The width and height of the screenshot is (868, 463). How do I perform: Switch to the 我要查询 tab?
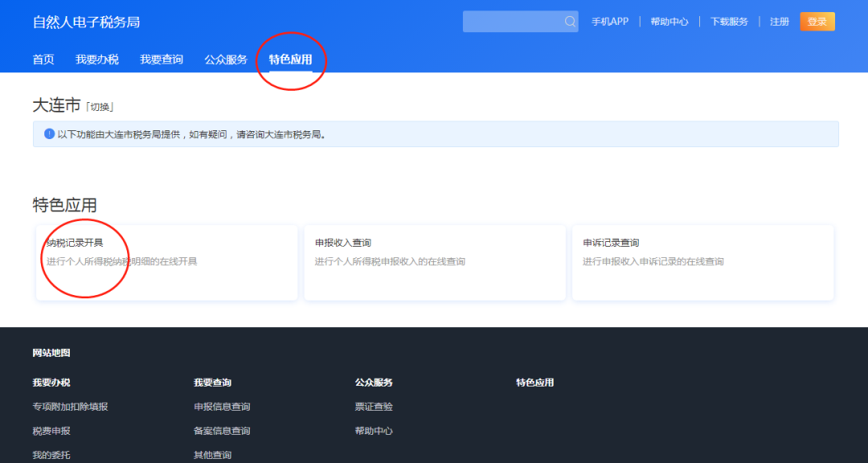click(x=162, y=59)
